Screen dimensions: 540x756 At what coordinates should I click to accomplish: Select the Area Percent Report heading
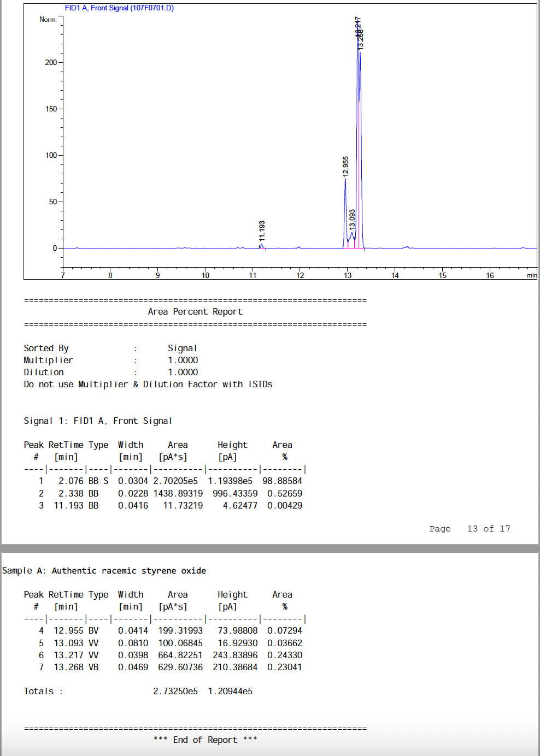(x=195, y=311)
